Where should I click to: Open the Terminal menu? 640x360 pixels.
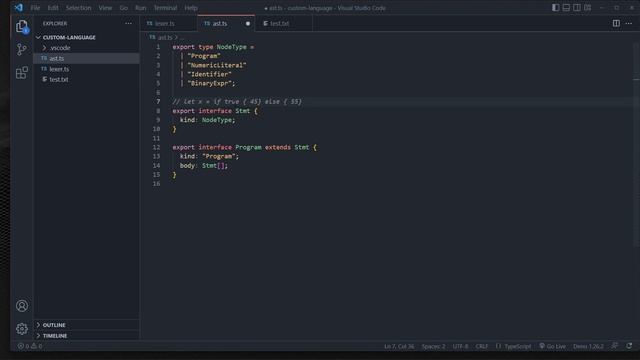165,8
